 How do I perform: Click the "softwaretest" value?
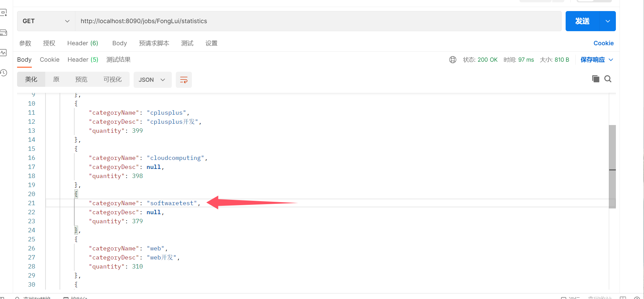coord(172,203)
